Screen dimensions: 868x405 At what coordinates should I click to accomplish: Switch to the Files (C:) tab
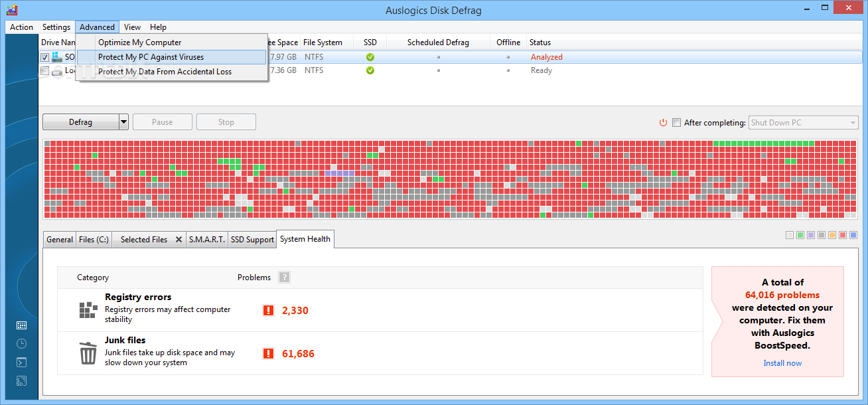94,240
